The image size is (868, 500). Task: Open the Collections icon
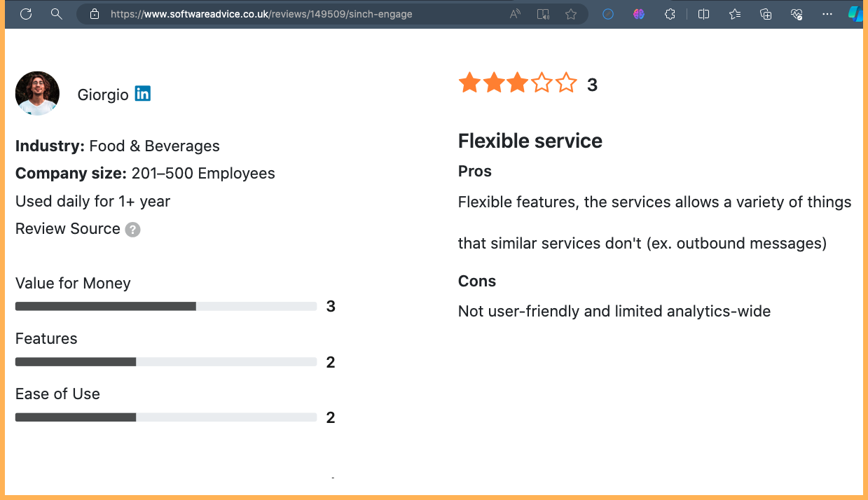tap(766, 14)
